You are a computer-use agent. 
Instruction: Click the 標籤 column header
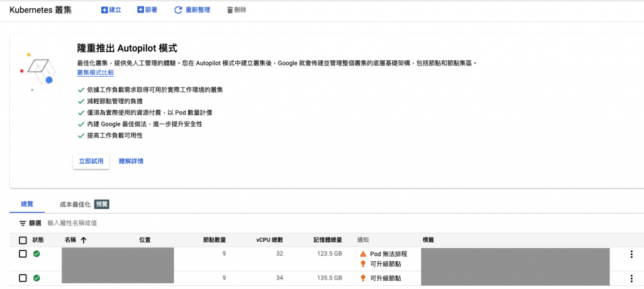429,240
